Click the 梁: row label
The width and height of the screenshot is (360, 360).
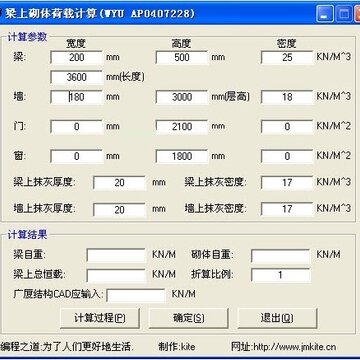pos(19,57)
